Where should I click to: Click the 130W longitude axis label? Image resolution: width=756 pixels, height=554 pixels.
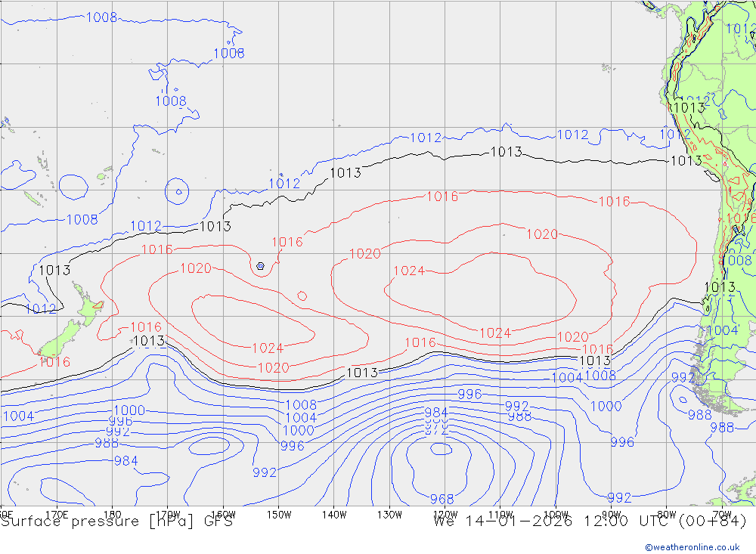(389, 515)
